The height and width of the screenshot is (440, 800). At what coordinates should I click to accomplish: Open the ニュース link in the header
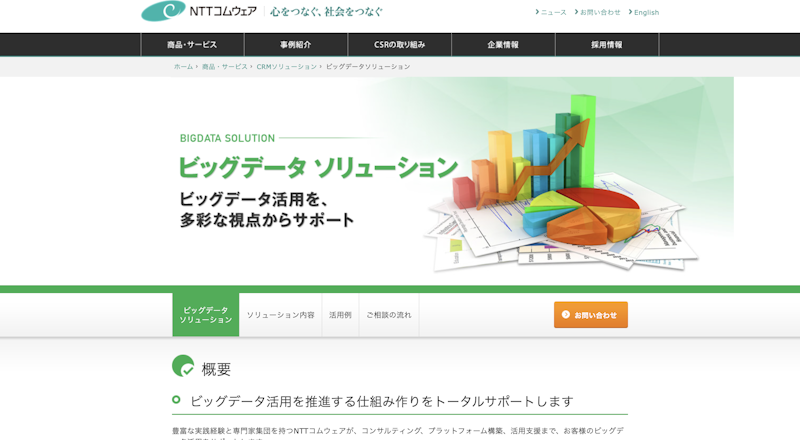(553, 13)
